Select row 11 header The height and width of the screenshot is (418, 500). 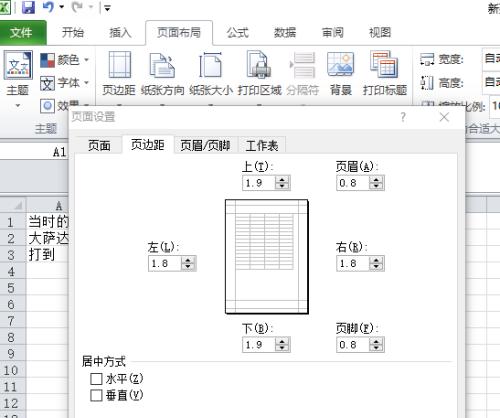click(x=13, y=387)
